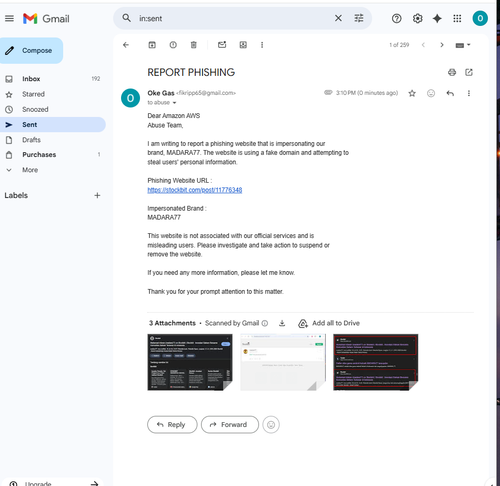Delete this email with trash icon
Screen dimensions: 500x486
(194, 45)
